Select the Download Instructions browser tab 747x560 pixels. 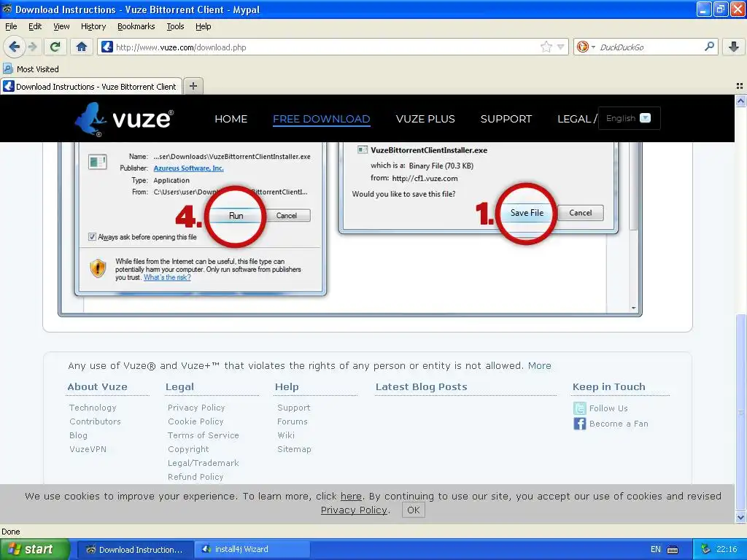(x=91, y=86)
